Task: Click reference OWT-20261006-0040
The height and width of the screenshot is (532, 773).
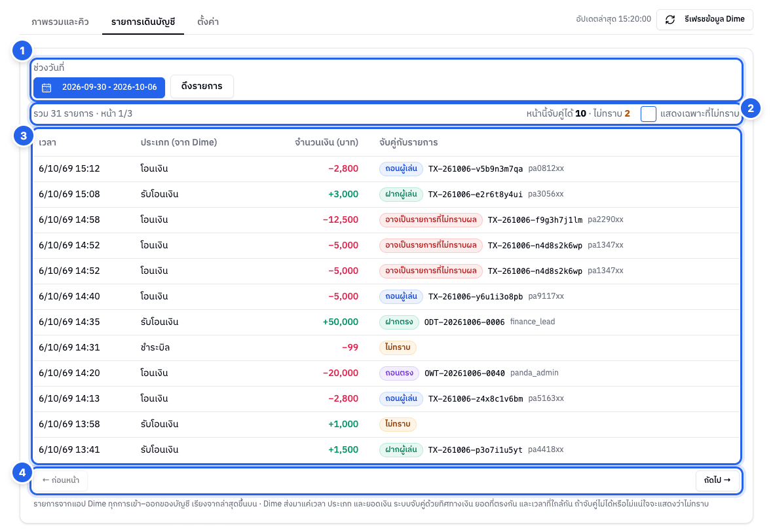Action: pyautogui.click(x=464, y=373)
